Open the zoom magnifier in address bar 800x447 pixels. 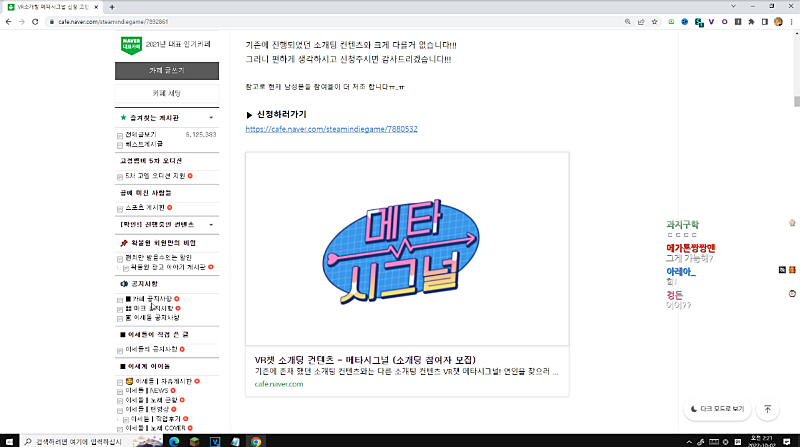628,22
